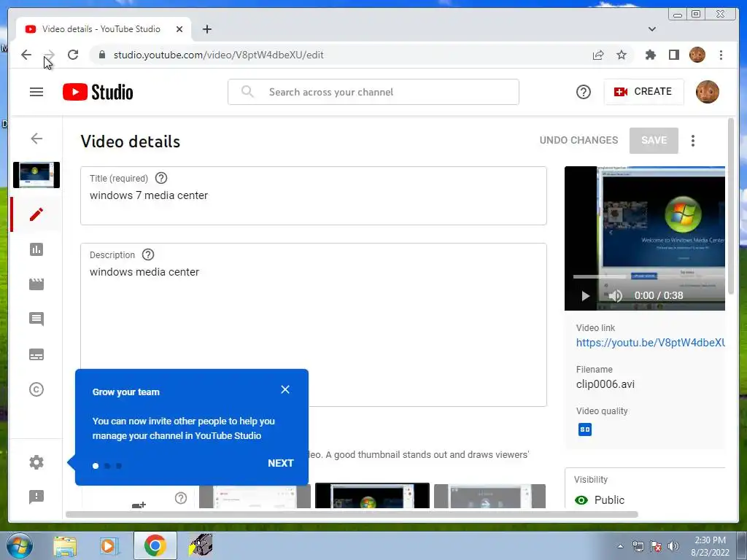Open Chrome three-dot menu
Viewport: 747px width, 560px height.
(721, 55)
